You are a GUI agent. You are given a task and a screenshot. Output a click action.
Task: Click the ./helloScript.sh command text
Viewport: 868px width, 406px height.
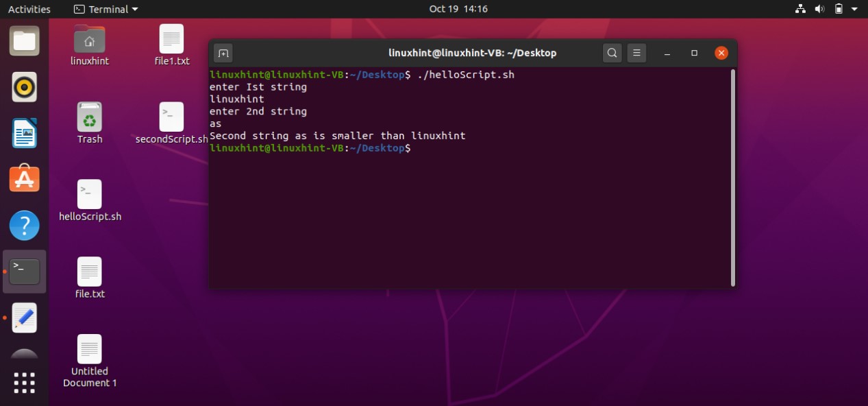(x=465, y=75)
